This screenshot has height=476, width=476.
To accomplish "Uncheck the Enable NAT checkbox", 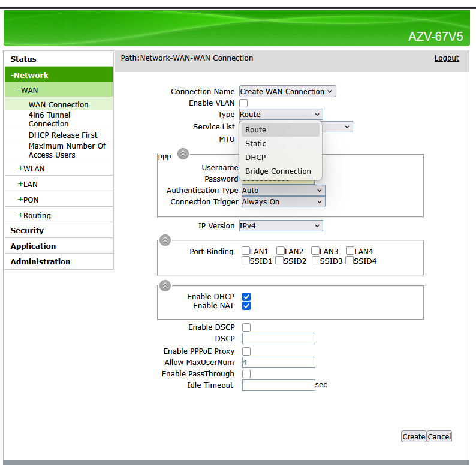I will click(x=246, y=306).
